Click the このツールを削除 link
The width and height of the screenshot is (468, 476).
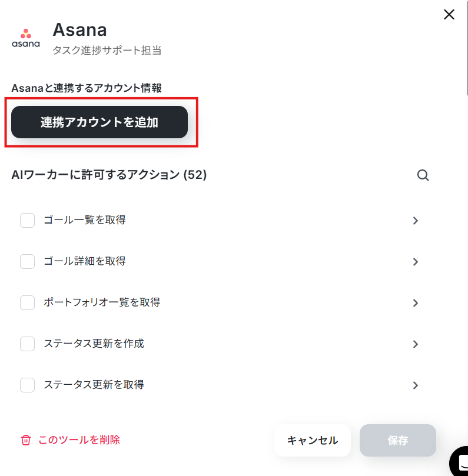tap(79, 440)
